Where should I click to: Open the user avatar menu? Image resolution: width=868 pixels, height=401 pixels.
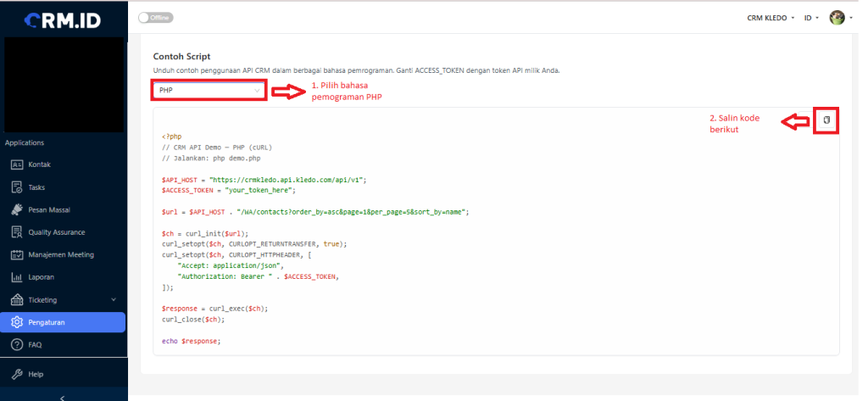coord(840,18)
